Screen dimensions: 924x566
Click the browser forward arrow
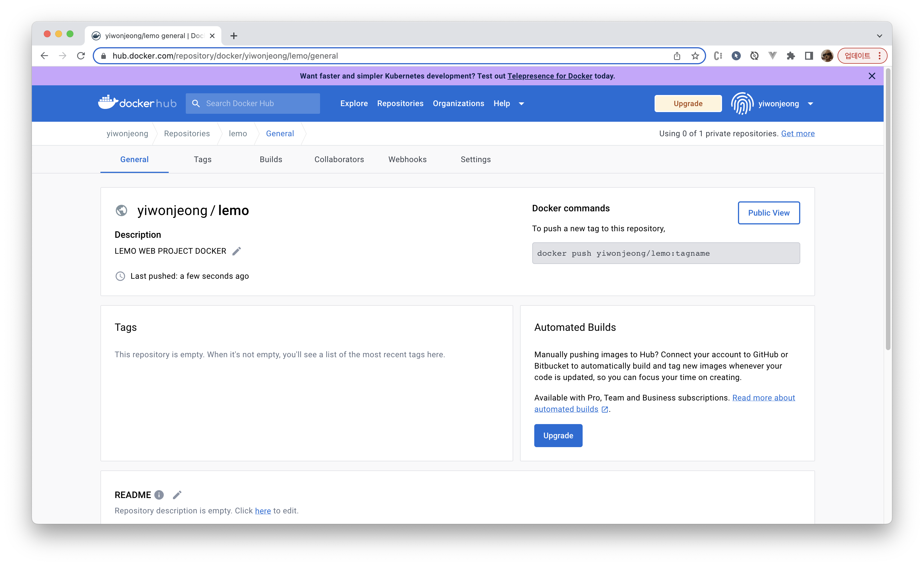tap(63, 56)
